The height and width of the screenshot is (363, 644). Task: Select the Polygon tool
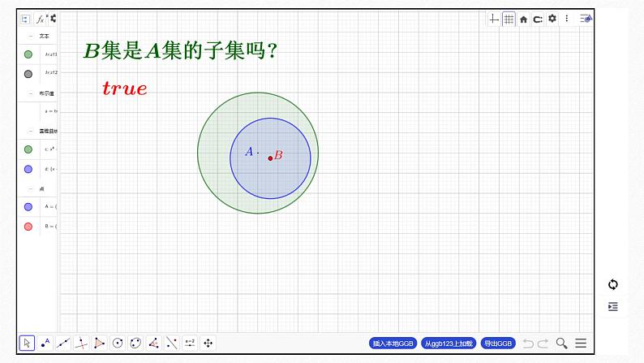pyautogui.click(x=100, y=343)
